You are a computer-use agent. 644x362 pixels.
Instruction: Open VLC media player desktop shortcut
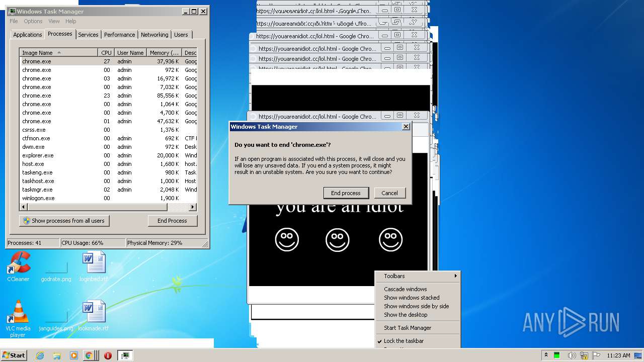[x=18, y=319]
